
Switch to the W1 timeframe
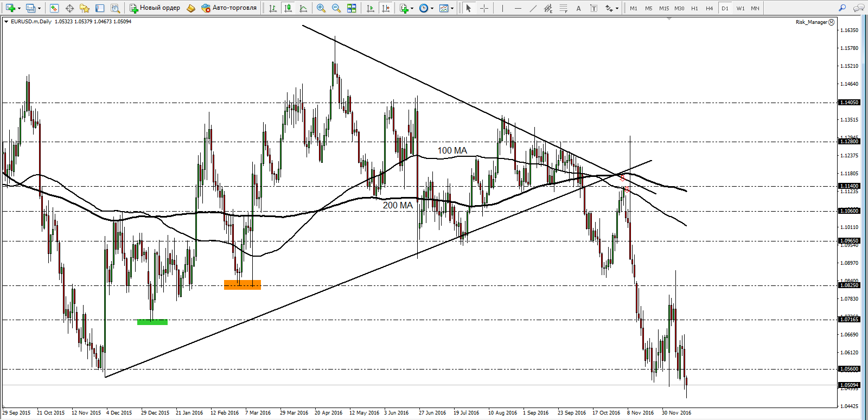(741, 8)
